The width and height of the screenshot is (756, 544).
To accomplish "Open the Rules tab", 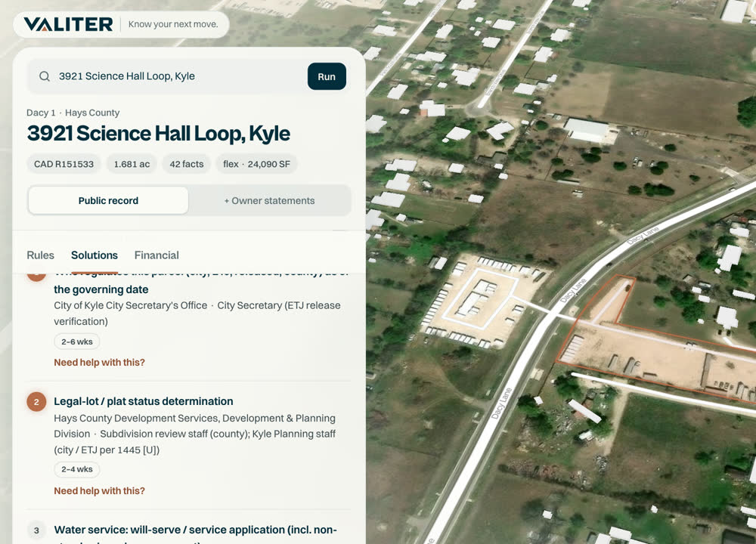I will click(41, 255).
